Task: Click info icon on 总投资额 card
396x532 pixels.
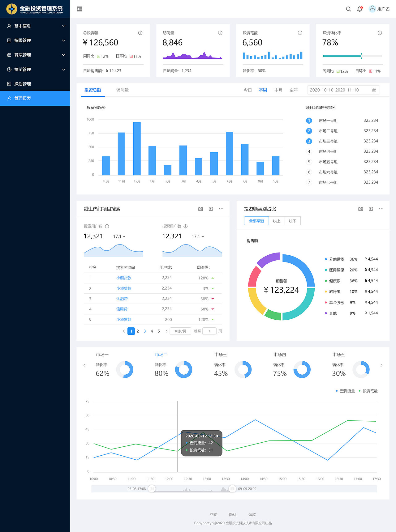Action: tap(140, 33)
